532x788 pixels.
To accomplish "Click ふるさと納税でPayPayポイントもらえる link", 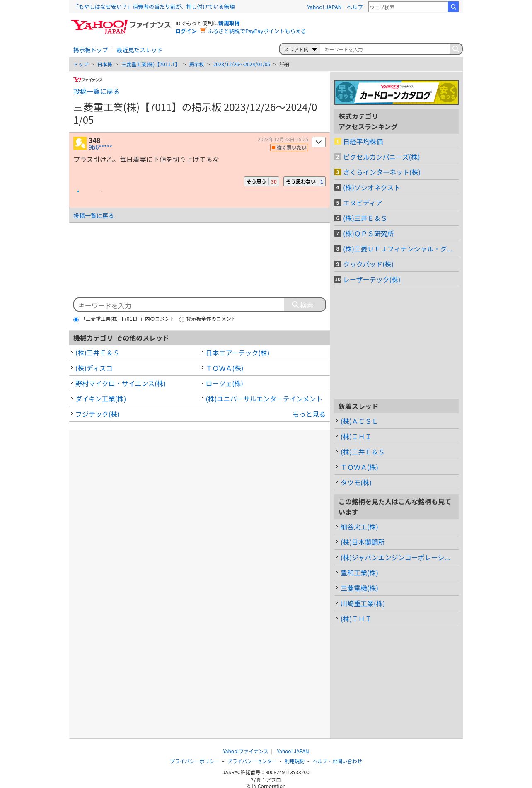I will [x=256, y=31].
